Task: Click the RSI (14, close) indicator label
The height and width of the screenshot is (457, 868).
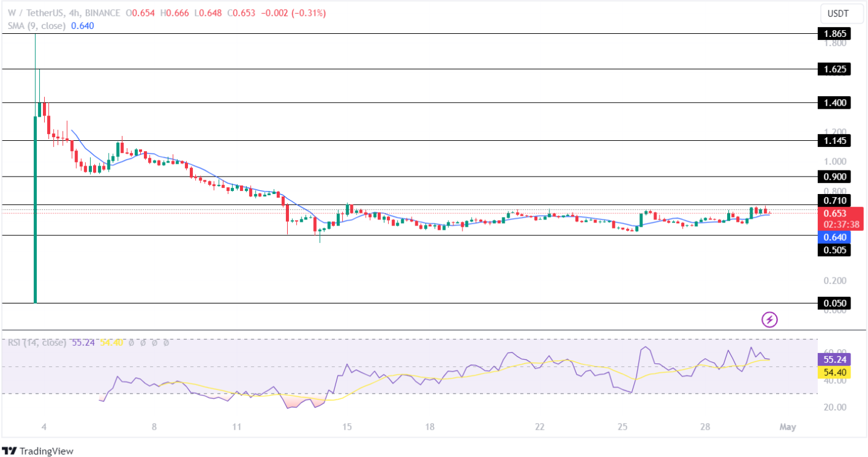Action: coord(37,343)
